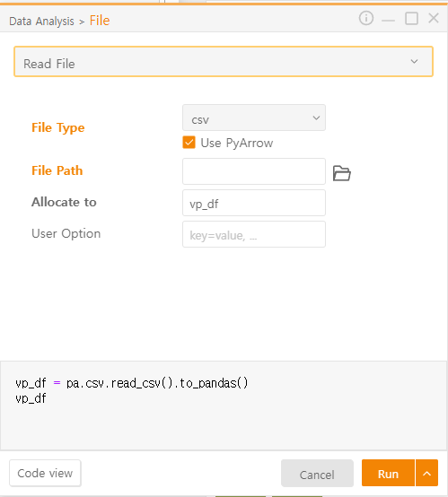Open the info icon in title bar
Image resolution: width=448 pixels, height=497 pixels.
[x=365, y=18]
